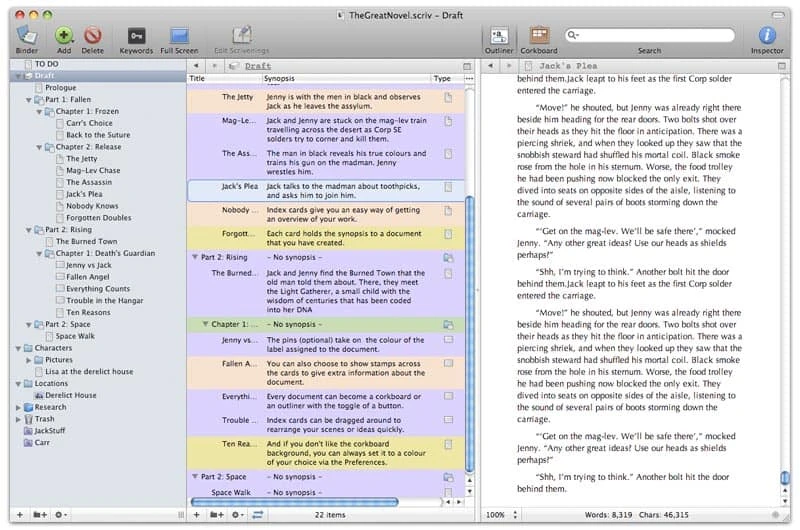Select the Nobody... row in the outliner
This screenshot has width=800, height=530.
pos(326,215)
